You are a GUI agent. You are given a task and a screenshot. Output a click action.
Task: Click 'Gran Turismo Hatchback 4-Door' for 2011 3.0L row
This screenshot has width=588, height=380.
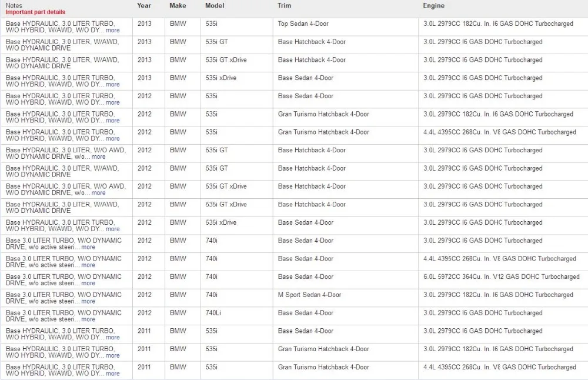coord(346,352)
